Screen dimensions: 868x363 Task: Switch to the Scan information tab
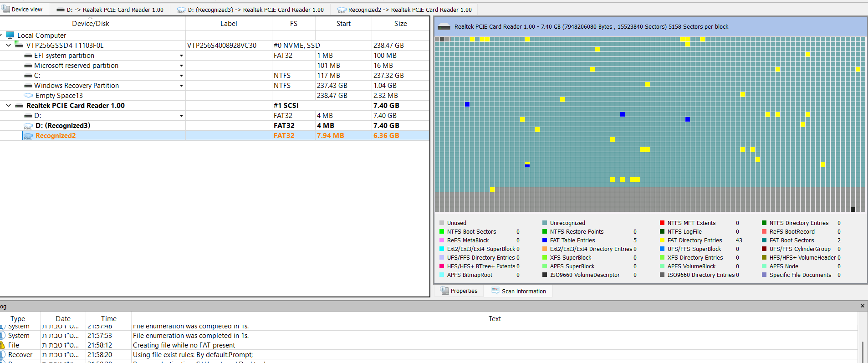tap(519, 291)
